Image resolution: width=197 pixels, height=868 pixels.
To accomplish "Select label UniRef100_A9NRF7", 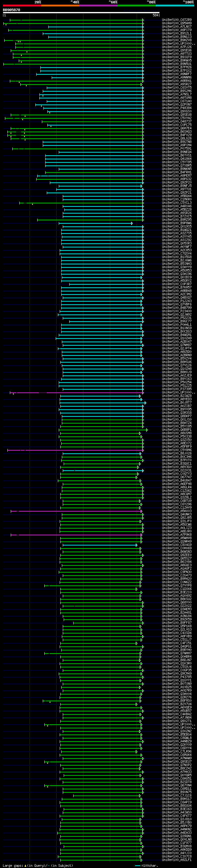I will click(177, 74).
